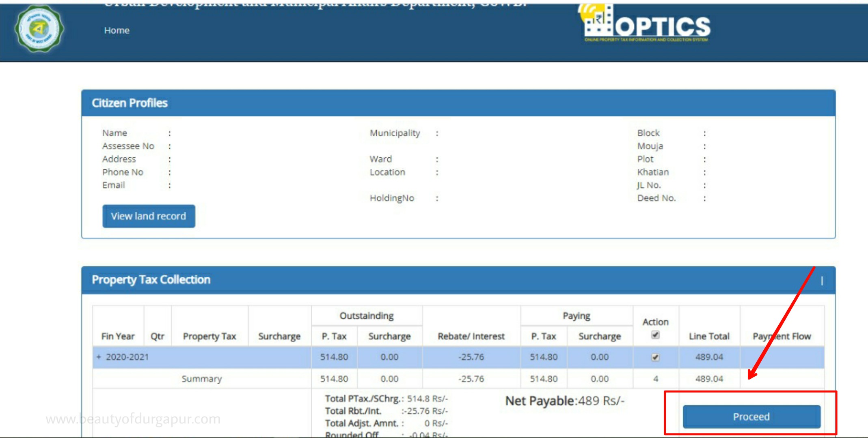Image resolution: width=868 pixels, height=438 pixels.
Task: Open the View land record page
Action: pos(148,216)
